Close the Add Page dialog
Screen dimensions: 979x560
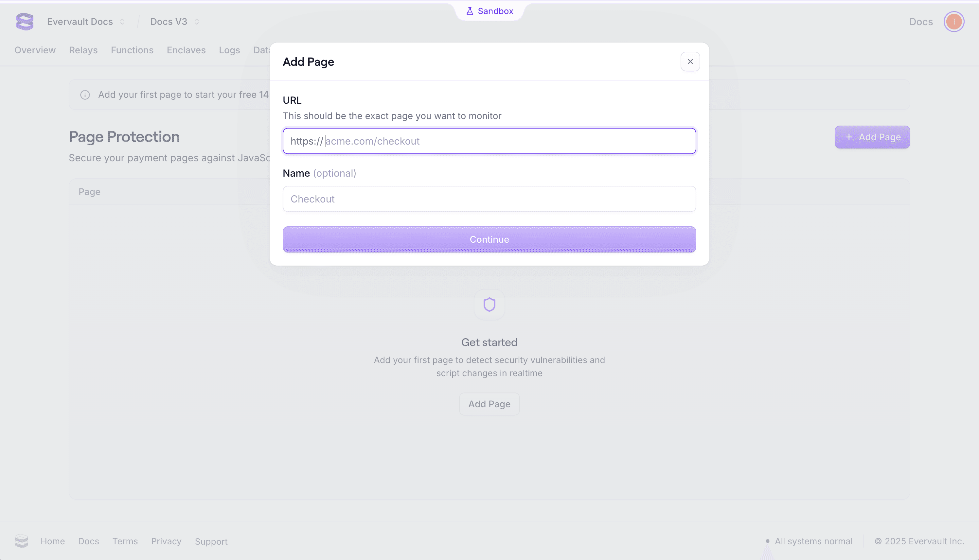690,61
